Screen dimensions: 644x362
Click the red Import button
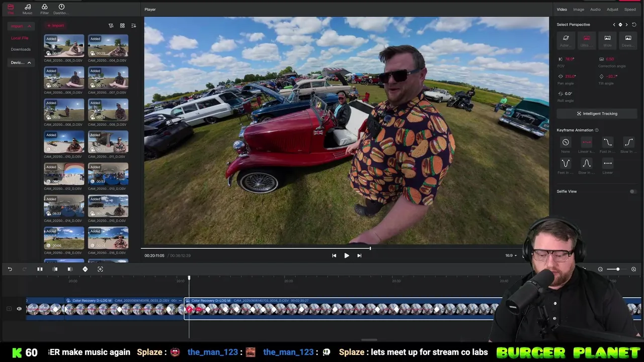point(55,26)
